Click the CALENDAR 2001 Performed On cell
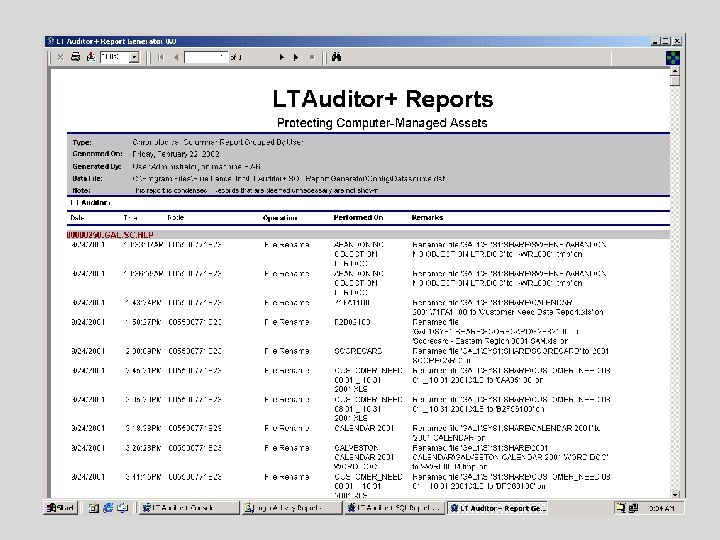Image resolution: width=720 pixels, height=540 pixels. point(364,428)
